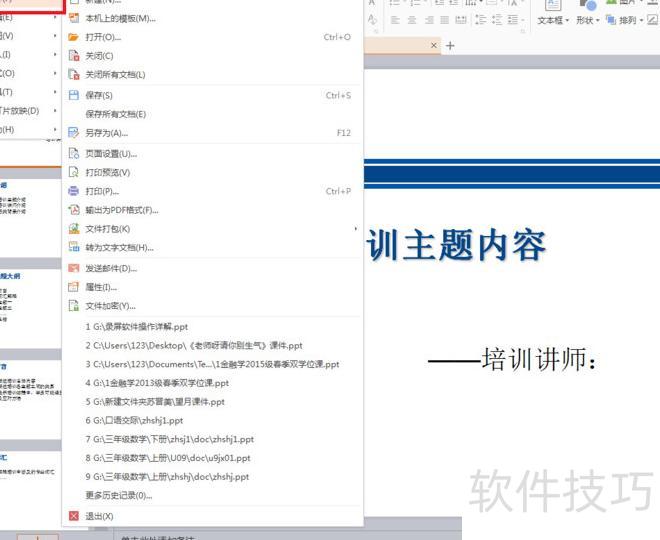Screen dimensions: 660x540
Task: Click the printer icon for 打印(P)
Action: tap(74, 191)
